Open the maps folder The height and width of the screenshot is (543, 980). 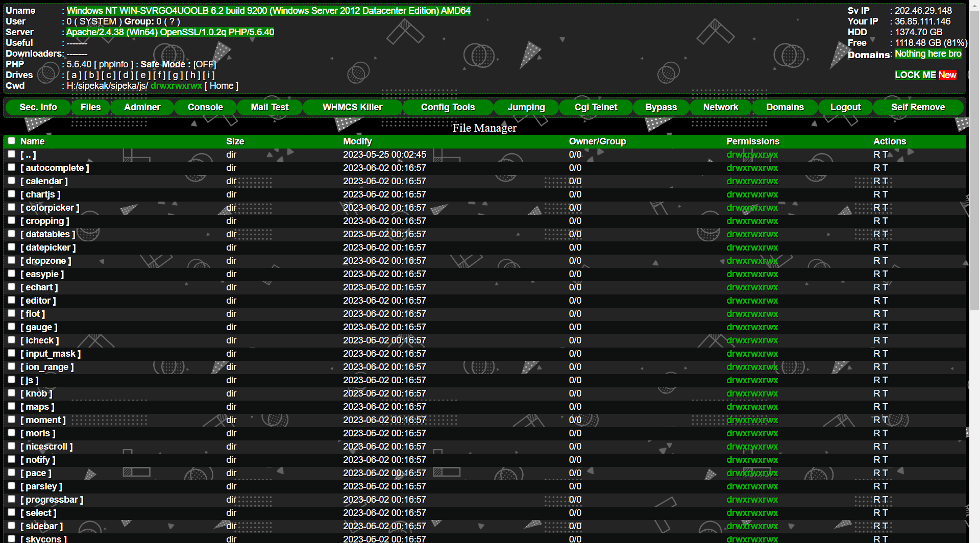click(37, 407)
